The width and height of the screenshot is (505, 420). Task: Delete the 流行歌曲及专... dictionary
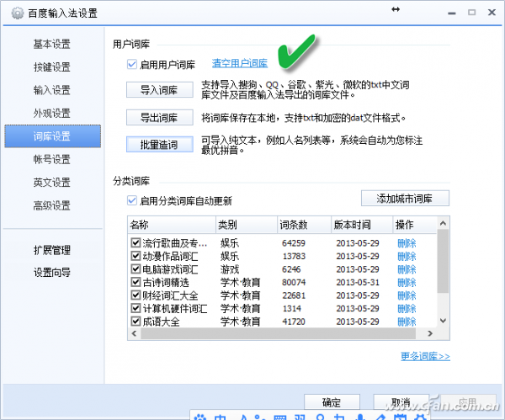[x=407, y=243]
